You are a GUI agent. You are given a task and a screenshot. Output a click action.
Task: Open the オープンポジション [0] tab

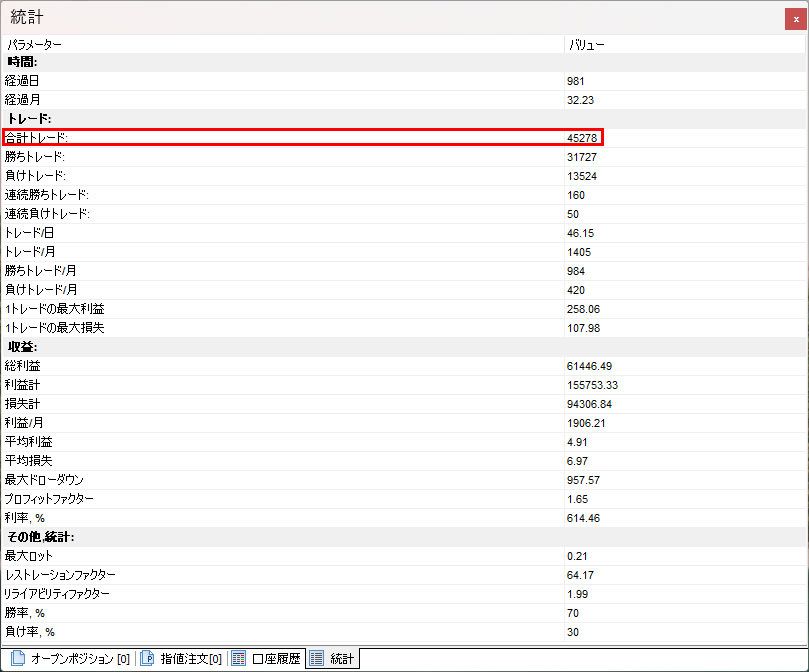point(70,659)
